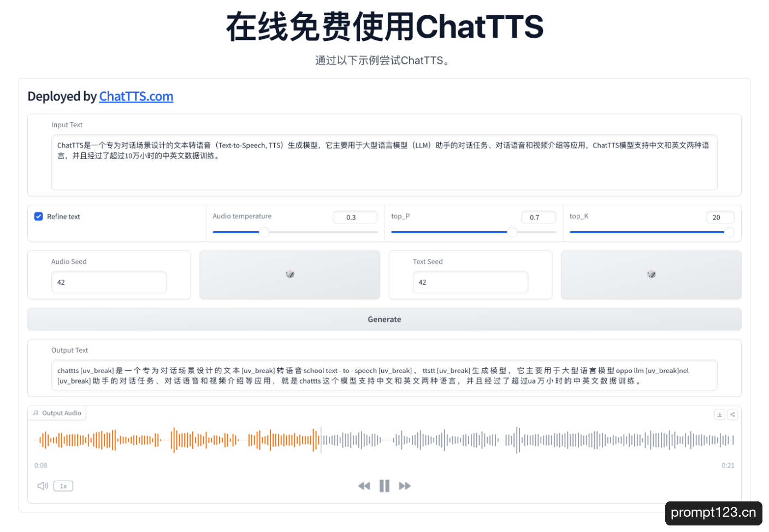Screen dimensions: 769x532
Task: Click the page heading 在线免费使用ChatTTS
Action: click(x=384, y=27)
